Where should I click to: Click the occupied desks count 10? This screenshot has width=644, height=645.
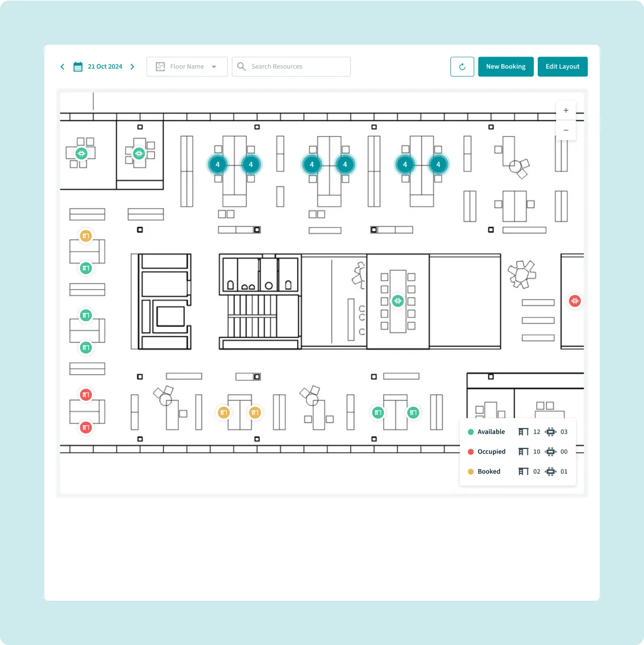pos(536,452)
